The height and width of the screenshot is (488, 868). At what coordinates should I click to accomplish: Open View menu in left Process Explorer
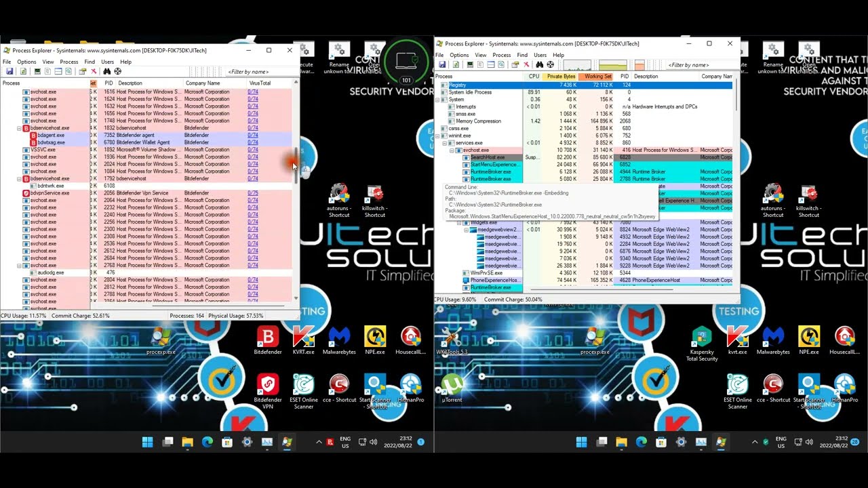pyautogui.click(x=48, y=62)
